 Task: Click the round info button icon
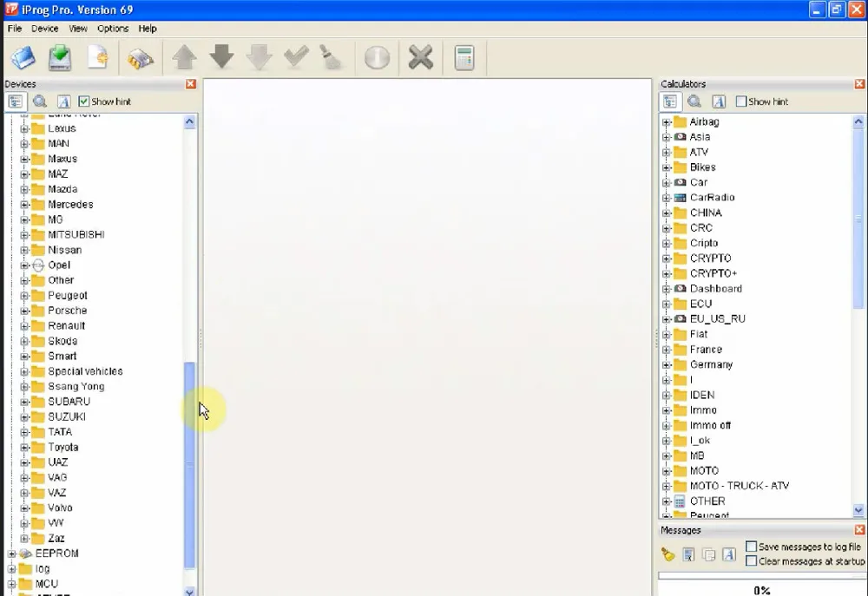[377, 57]
